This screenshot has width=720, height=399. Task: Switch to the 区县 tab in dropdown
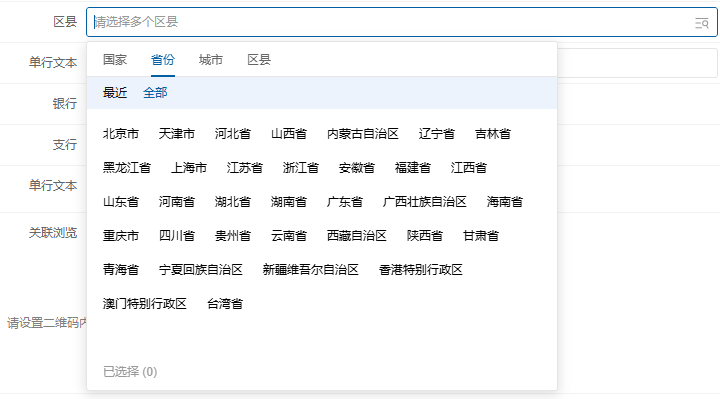pyautogui.click(x=259, y=60)
